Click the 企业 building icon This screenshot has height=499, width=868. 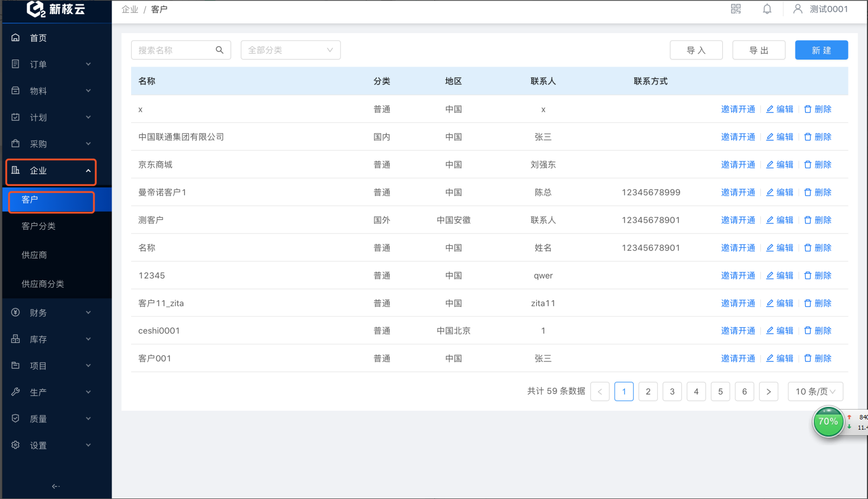tap(16, 170)
